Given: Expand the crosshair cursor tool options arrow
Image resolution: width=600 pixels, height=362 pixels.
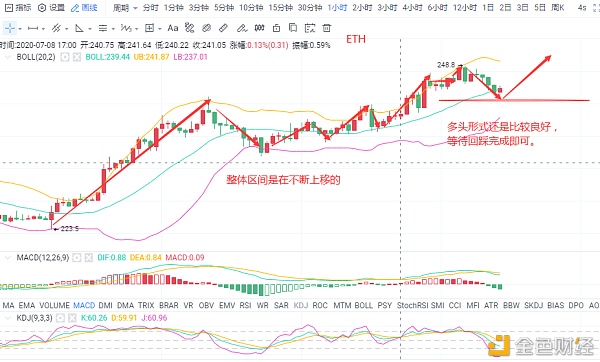Looking at the screenshot, I should click(20, 29).
